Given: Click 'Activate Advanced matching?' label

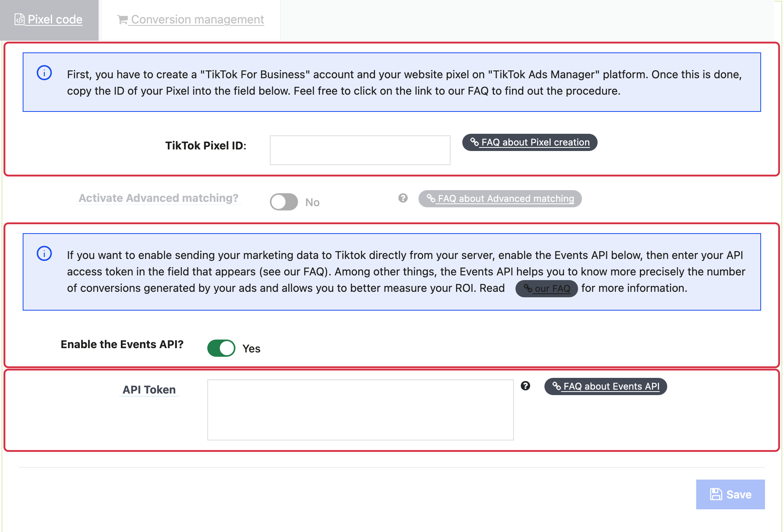Looking at the screenshot, I should (158, 198).
